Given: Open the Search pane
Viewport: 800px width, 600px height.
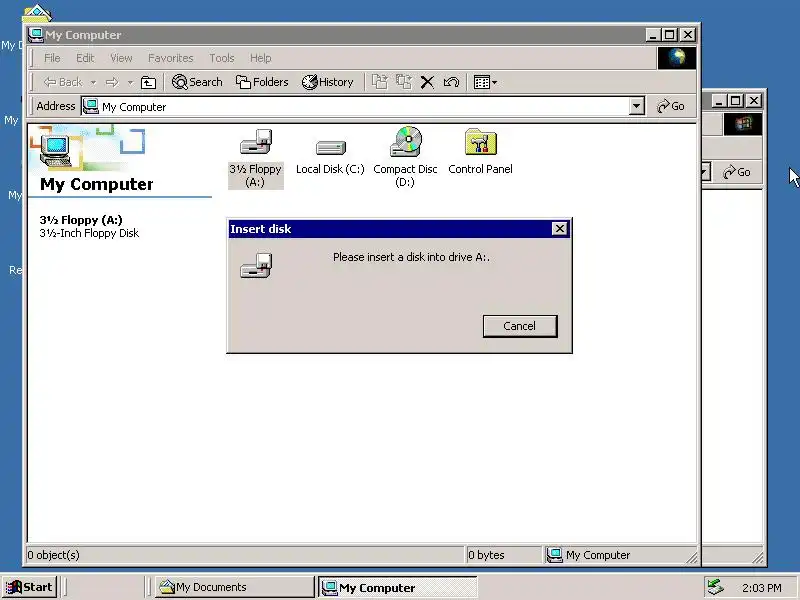Looking at the screenshot, I should coord(197,82).
